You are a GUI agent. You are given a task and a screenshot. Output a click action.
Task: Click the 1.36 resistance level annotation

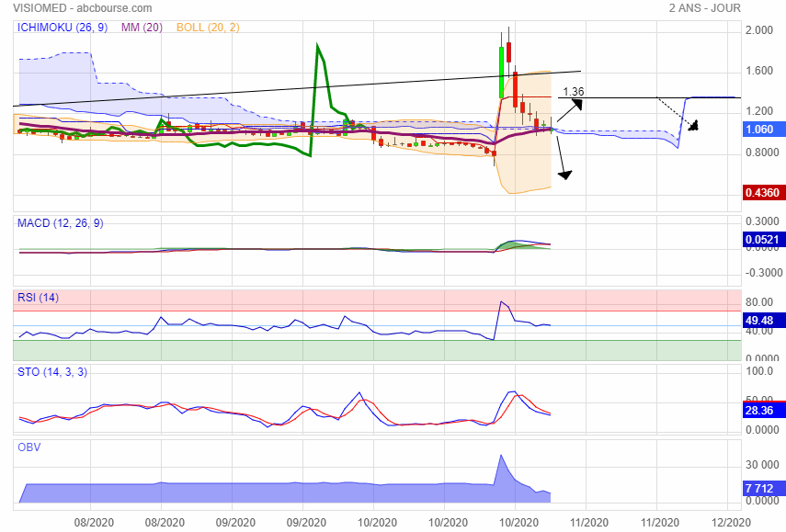click(x=574, y=91)
